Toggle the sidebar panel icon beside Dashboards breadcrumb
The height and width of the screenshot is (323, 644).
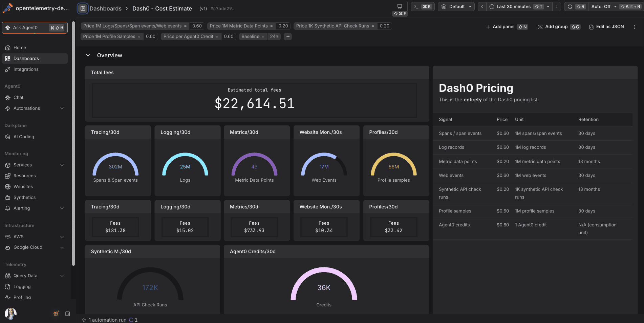click(x=83, y=8)
